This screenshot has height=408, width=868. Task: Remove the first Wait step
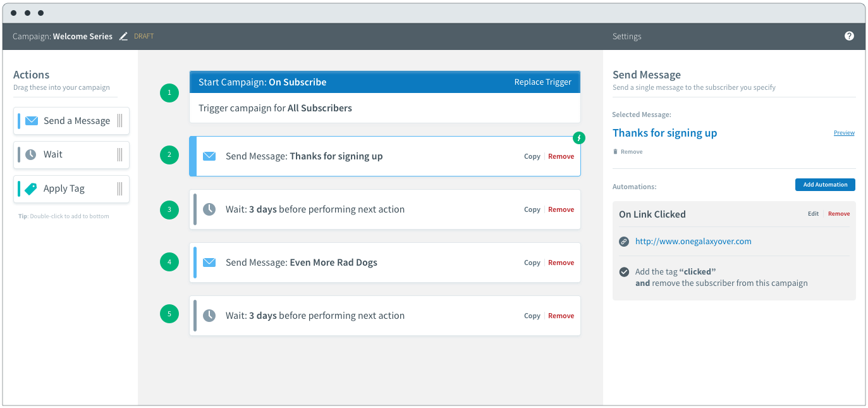tap(561, 209)
